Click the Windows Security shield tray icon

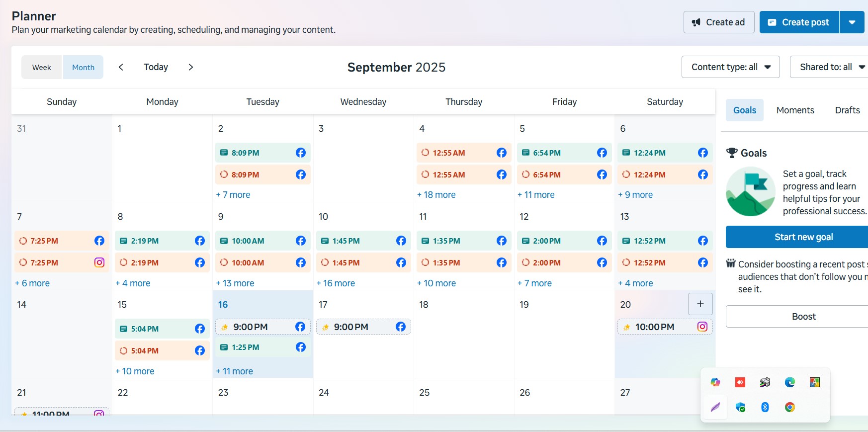(x=740, y=407)
